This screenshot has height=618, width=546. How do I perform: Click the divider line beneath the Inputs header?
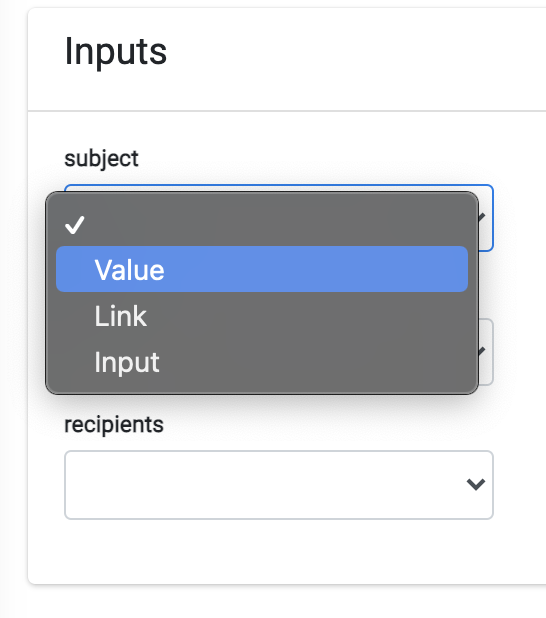[287, 111]
